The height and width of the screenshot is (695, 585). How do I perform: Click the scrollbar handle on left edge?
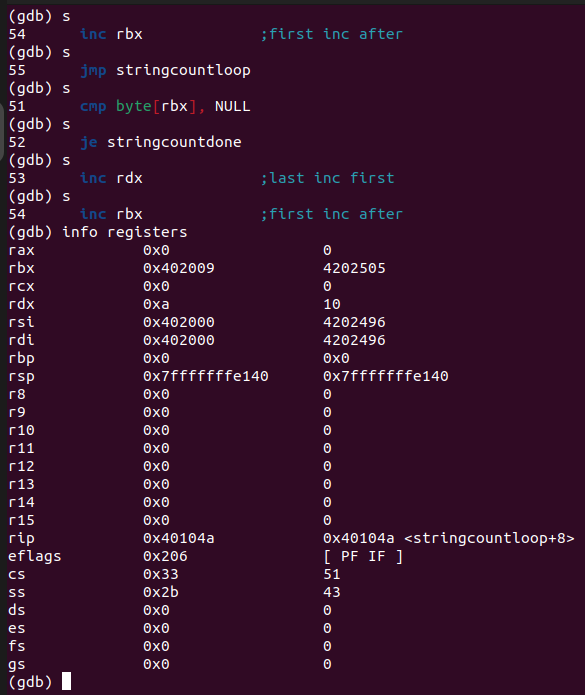pos(2,131)
